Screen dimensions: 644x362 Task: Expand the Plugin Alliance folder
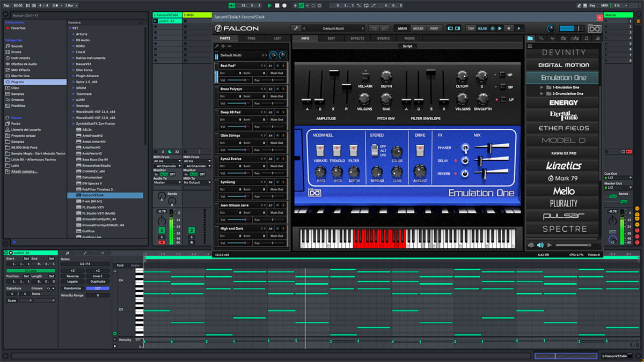[73, 76]
